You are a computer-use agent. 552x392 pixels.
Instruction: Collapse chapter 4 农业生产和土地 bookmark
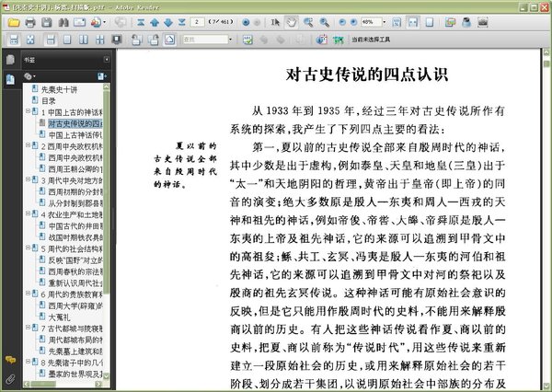28,213
